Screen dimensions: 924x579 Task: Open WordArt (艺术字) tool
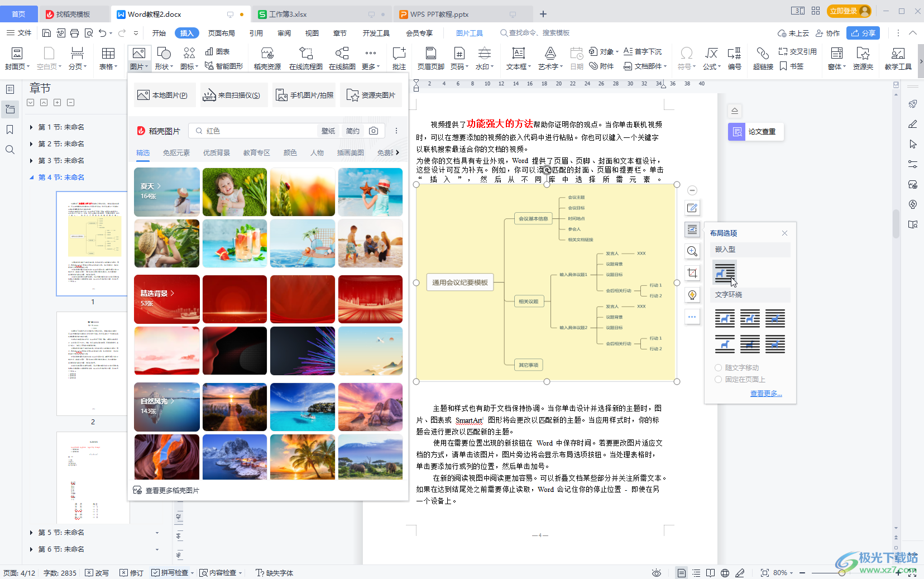click(550, 59)
